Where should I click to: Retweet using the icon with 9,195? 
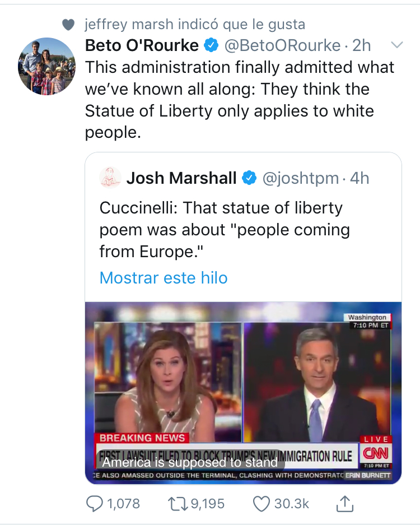pyautogui.click(x=179, y=504)
